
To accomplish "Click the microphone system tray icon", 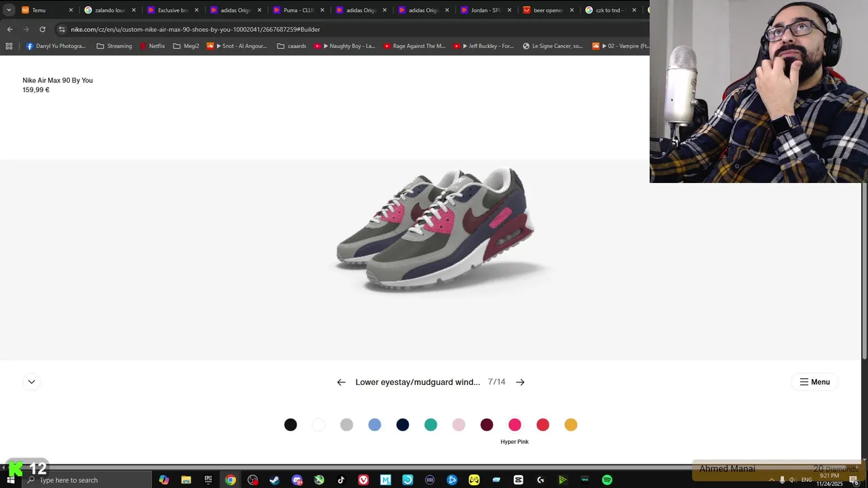I will coord(782,480).
